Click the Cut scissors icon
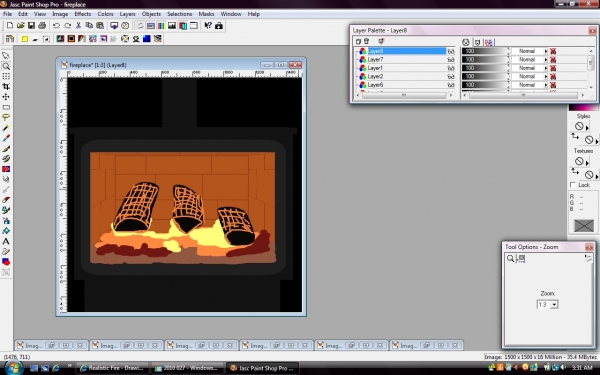The image size is (600, 375). 78,26
